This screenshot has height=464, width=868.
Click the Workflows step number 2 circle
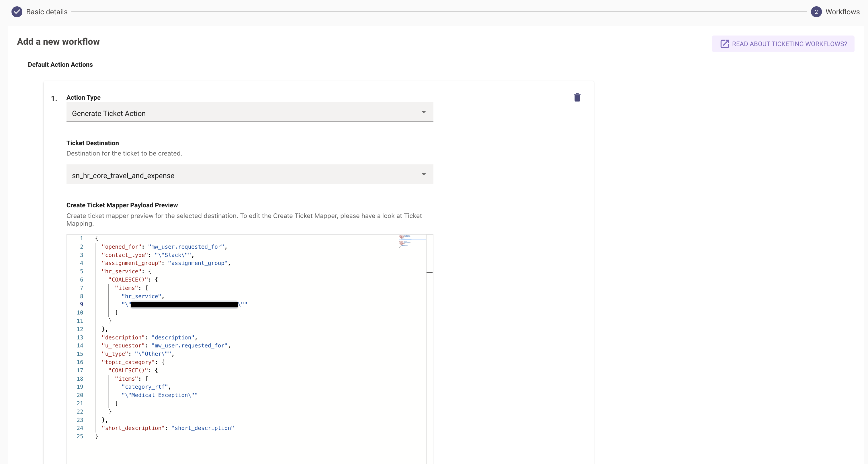point(816,12)
